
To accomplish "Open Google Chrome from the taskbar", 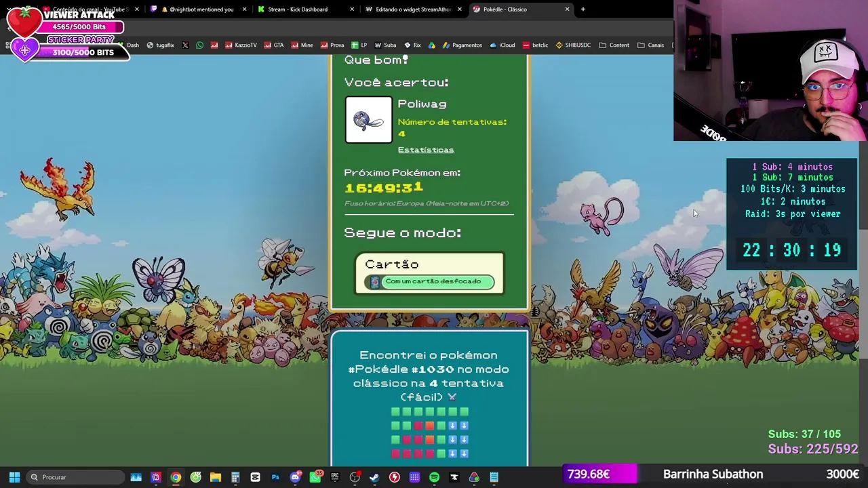I will pyautogui.click(x=176, y=477).
